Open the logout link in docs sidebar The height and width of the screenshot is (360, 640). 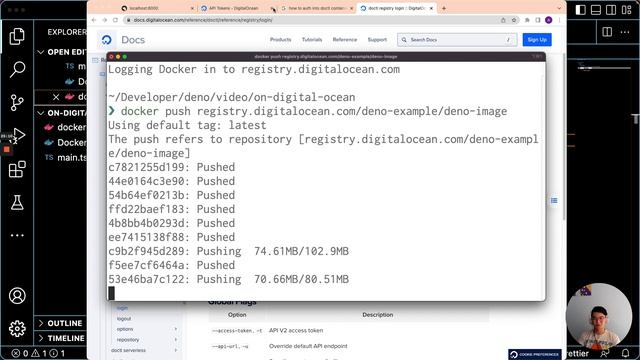tap(124, 319)
